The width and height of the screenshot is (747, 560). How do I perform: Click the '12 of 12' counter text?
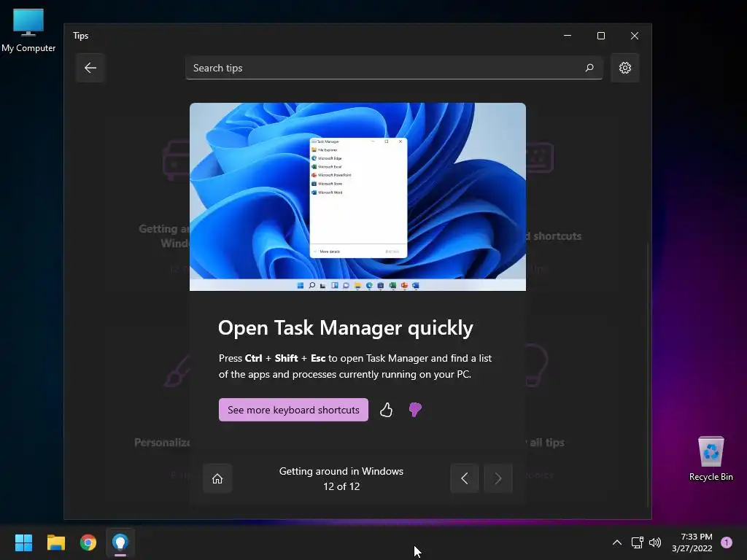click(x=341, y=486)
